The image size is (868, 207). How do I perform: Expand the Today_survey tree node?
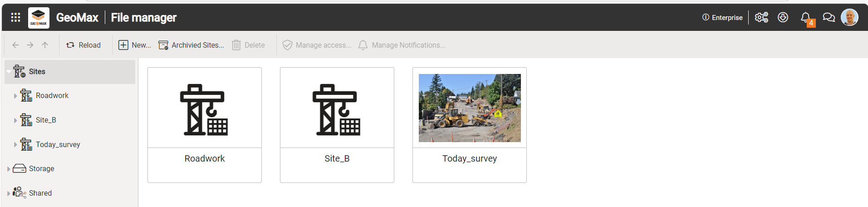[x=15, y=145]
